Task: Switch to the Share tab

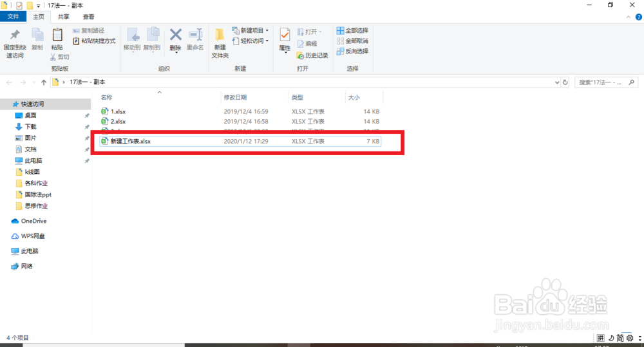Action: 63,17
